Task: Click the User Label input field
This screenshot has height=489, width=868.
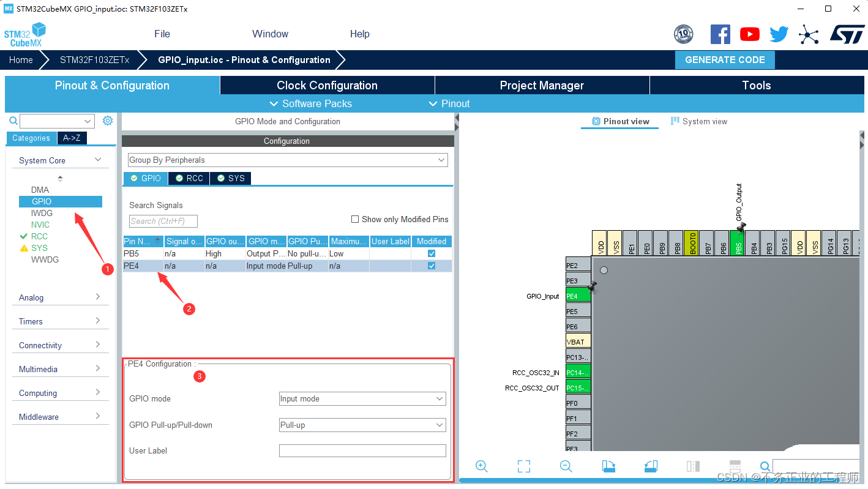Action: click(362, 450)
